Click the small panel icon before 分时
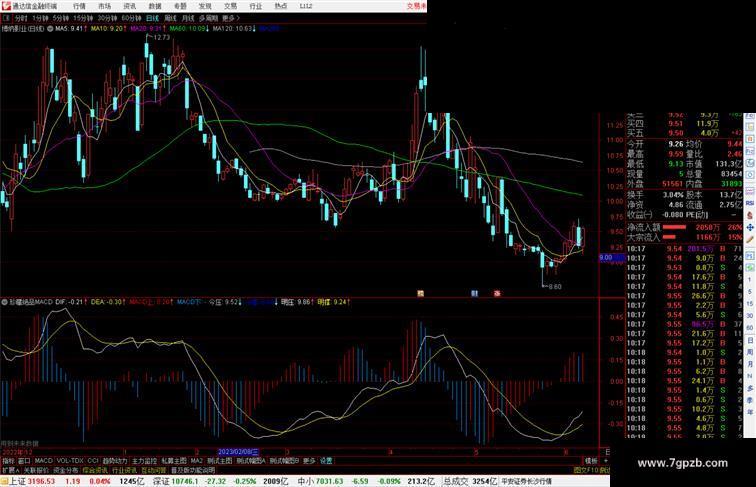 tap(7, 18)
